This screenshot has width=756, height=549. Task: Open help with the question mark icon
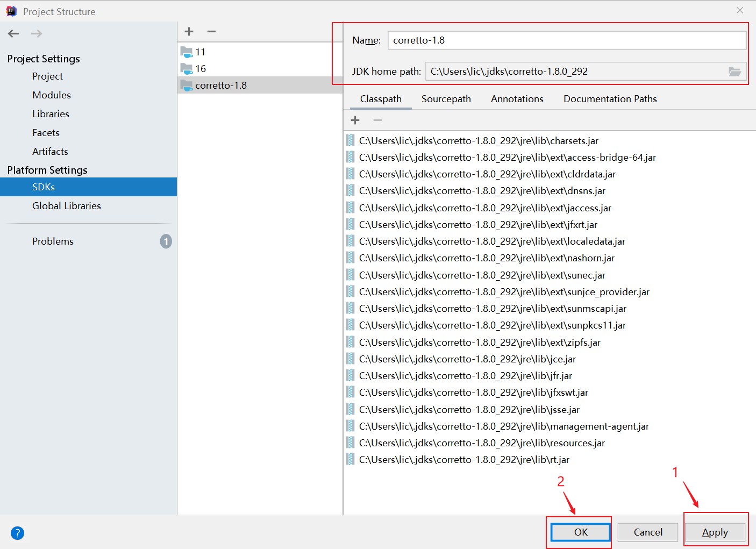point(17,533)
